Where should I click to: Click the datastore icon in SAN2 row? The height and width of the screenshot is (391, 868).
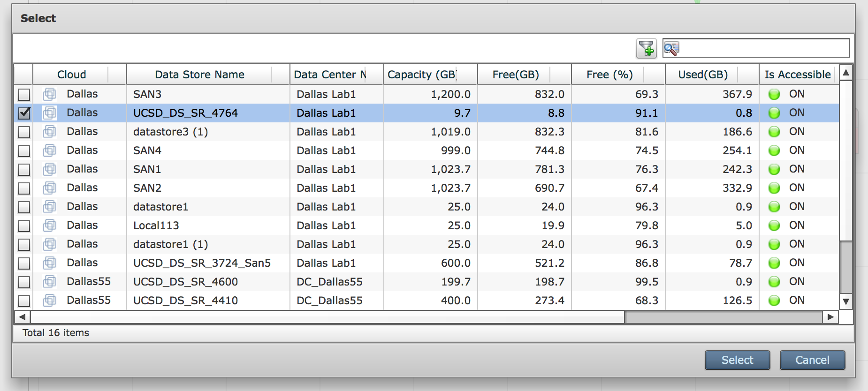(50, 188)
